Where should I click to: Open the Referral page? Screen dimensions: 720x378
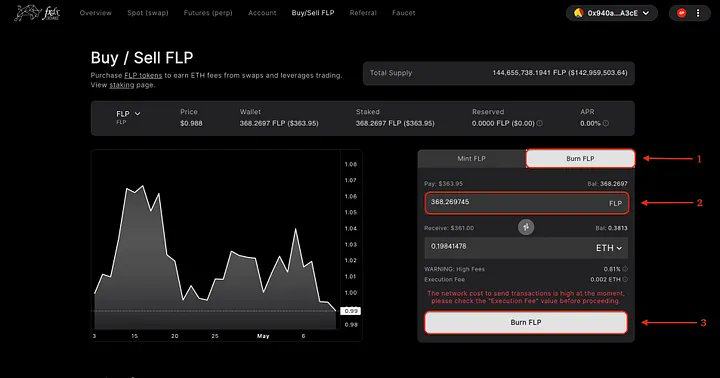click(363, 13)
